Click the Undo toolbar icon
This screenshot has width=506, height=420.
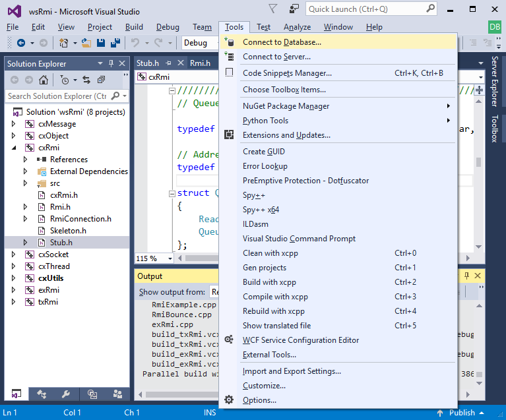[x=135, y=43]
